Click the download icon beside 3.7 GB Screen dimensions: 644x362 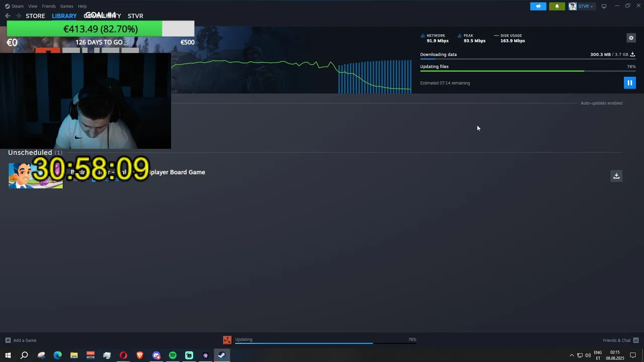(632, 54)
